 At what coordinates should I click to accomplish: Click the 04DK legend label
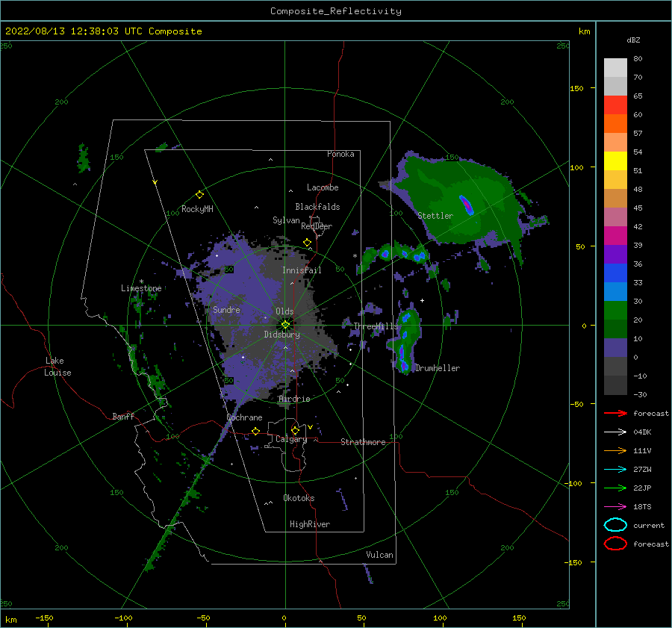[x=642, y=432]
